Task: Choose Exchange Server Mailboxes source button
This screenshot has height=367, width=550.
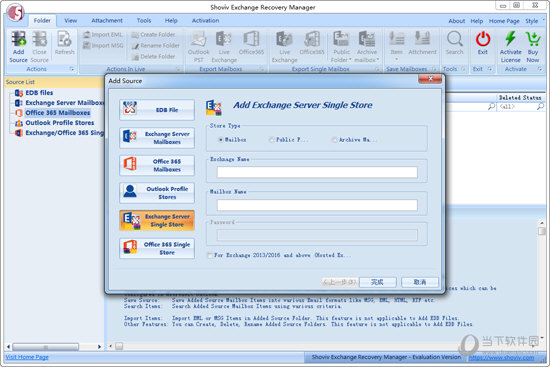Action: [157, 138]
